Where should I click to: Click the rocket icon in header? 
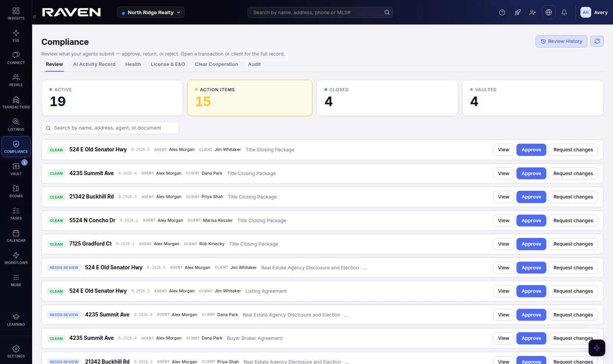coord(518,12)
